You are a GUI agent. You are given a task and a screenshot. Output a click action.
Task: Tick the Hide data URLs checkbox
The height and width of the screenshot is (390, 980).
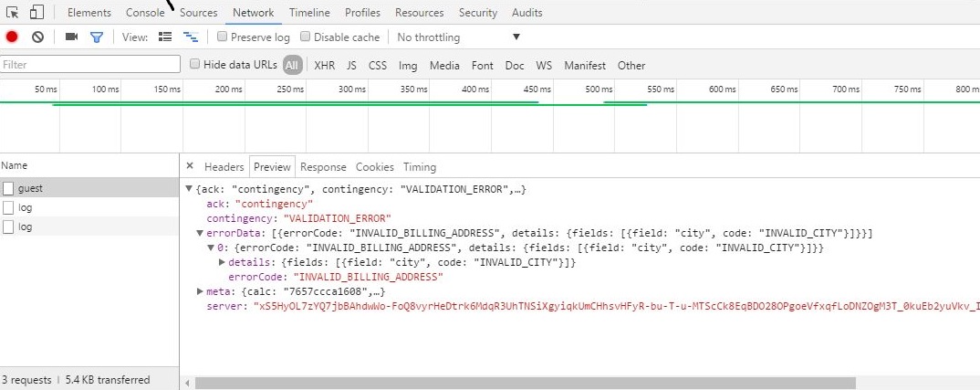tap(194, 65)
